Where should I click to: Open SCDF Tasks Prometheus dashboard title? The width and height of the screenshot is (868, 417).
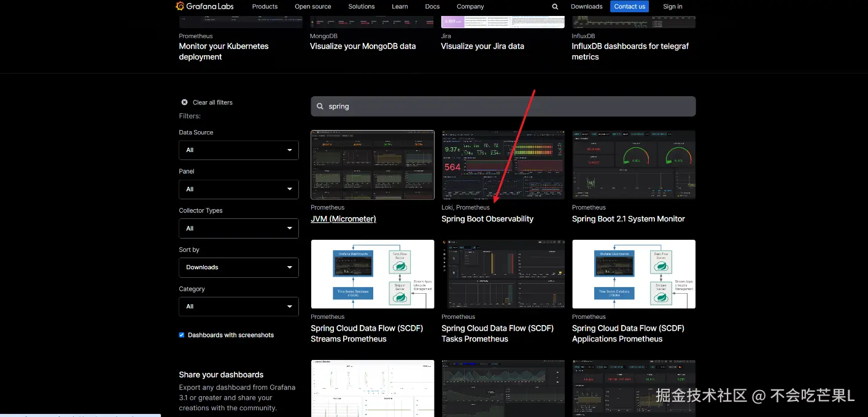click(497, 334)
